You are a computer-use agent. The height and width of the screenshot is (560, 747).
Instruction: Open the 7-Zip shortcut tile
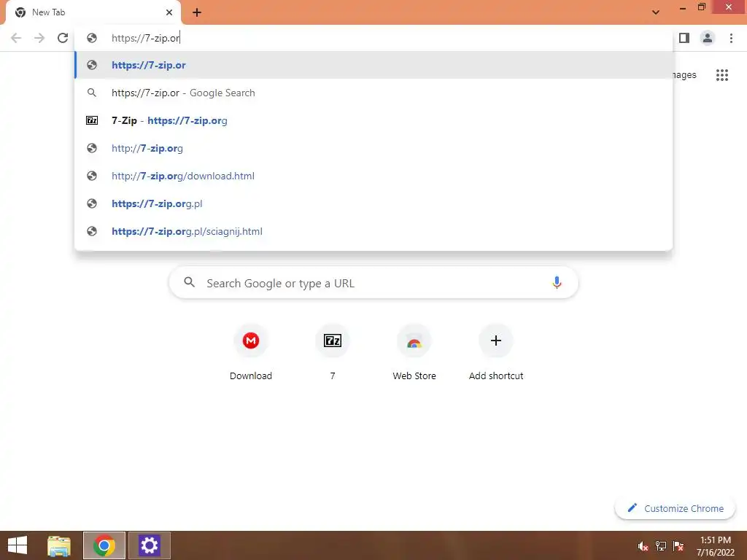tap(333, 352)
